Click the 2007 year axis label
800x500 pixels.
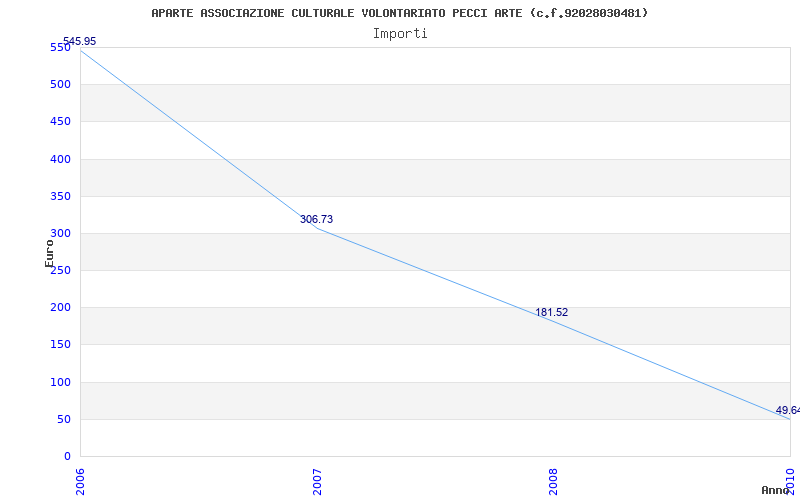(317, 482)
